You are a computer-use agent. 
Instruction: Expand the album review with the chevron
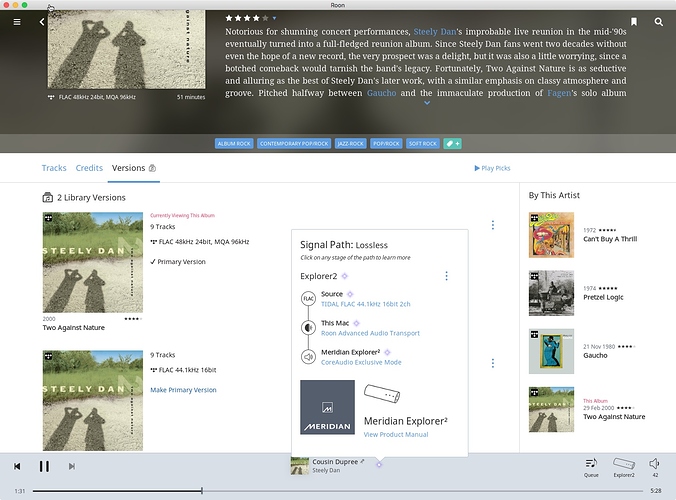[x=427, y=103]
